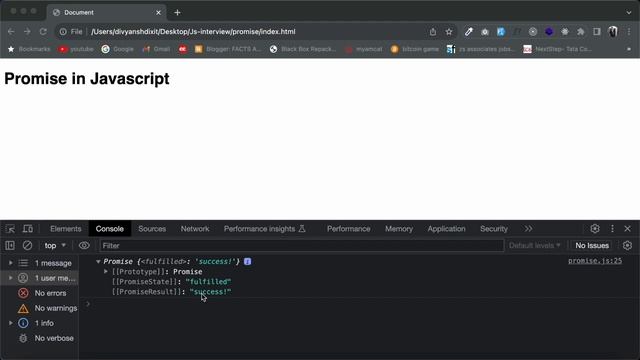Toggle the browser side panel icon
This screenshot has width=640, height=360.
597,31
